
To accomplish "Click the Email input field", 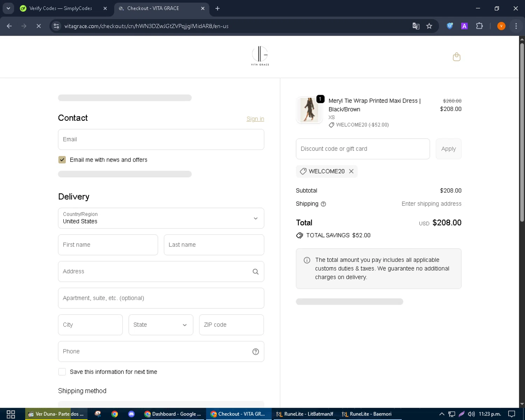I will [161, 139].
